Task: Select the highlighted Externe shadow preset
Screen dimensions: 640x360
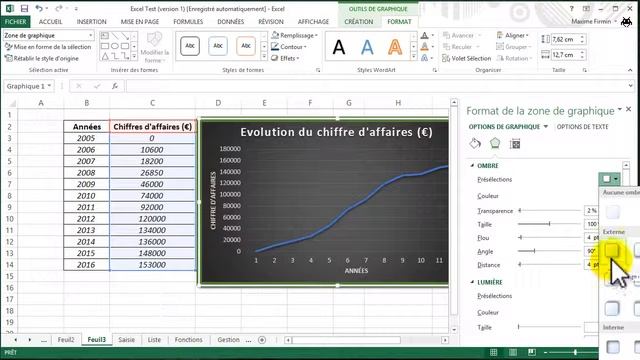Action: click(612, 250)
